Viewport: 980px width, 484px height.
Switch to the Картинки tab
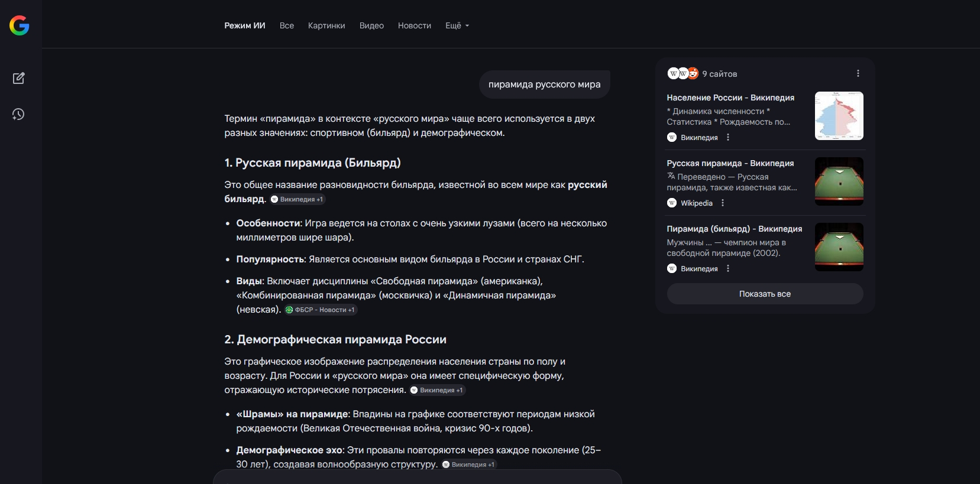[326, 25]
